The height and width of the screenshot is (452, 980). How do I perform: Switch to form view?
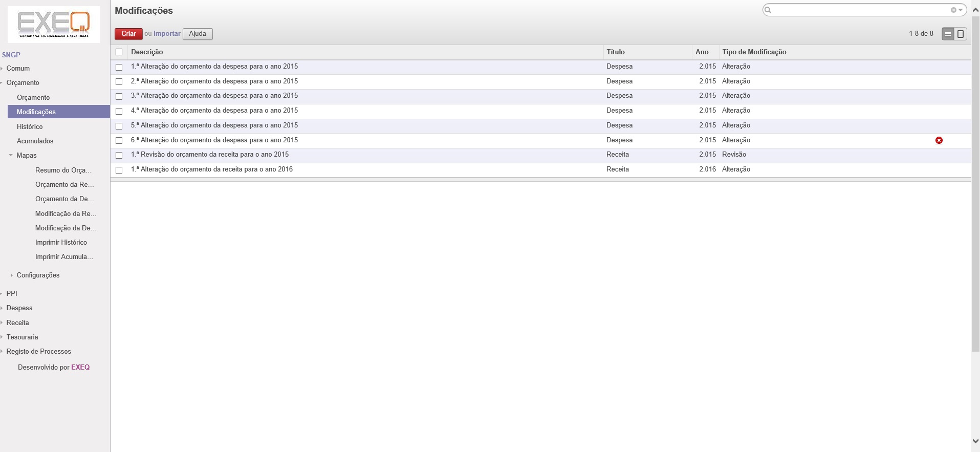pyautogui.click(x=961, y=34)
